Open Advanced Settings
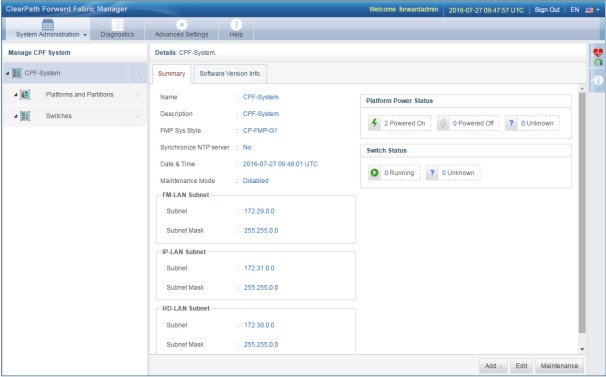606x377 pixels. click(182, 29)
